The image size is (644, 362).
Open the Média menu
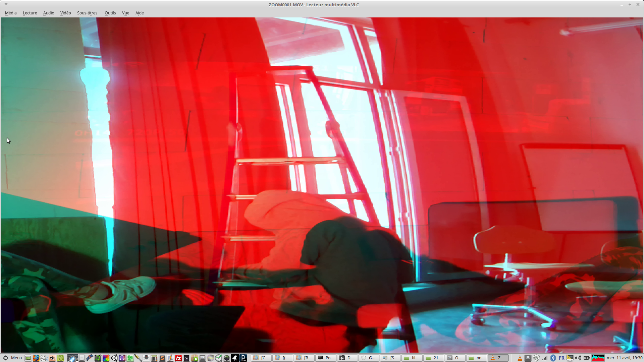pyautogui.click(x=11, y=13)
